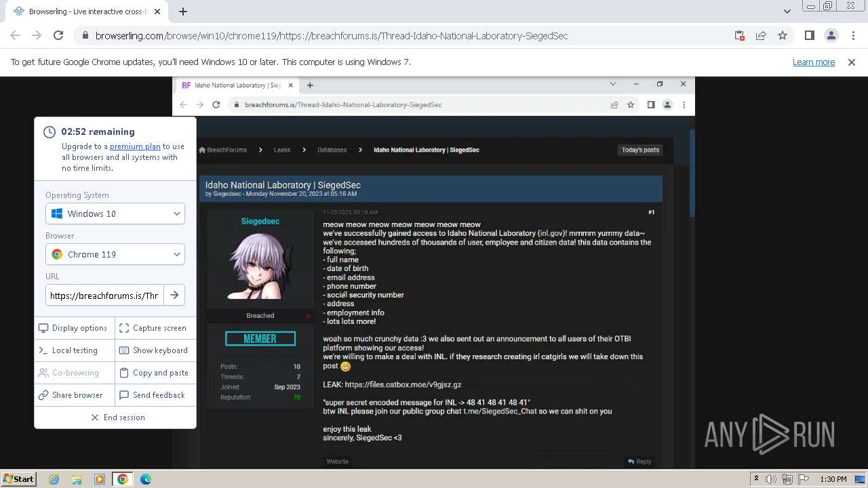Open volume control in system tray

[x=770, y=479]
